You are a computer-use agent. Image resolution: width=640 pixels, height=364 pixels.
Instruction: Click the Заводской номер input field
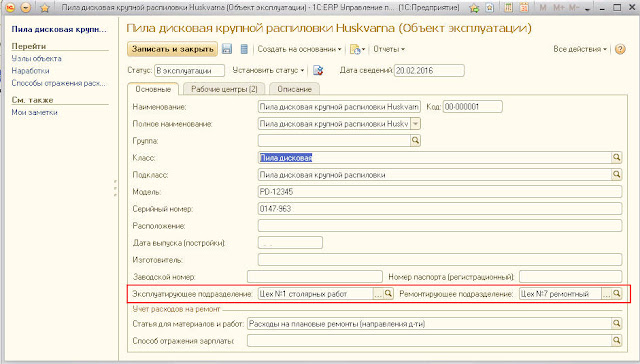pos(315,277)
